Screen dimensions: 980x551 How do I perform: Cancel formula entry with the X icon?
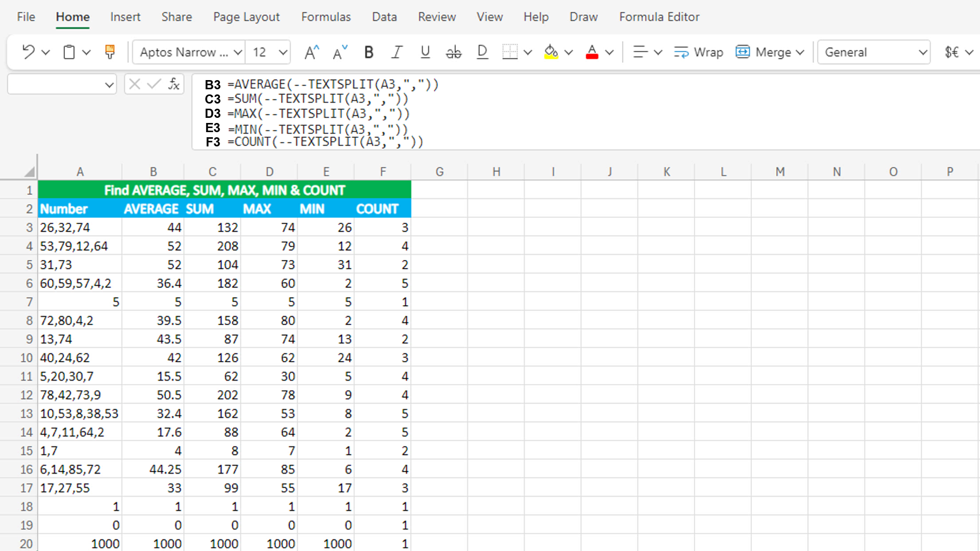pyautogui.click(x=135, y=84)
